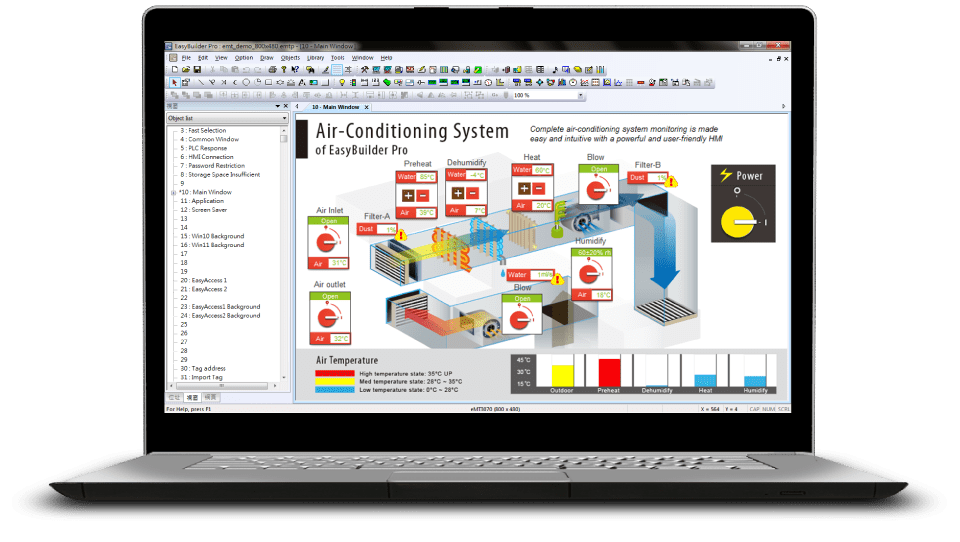Select the Rectangle drawing tool
The image size is (960, 542).
[268, 82]
